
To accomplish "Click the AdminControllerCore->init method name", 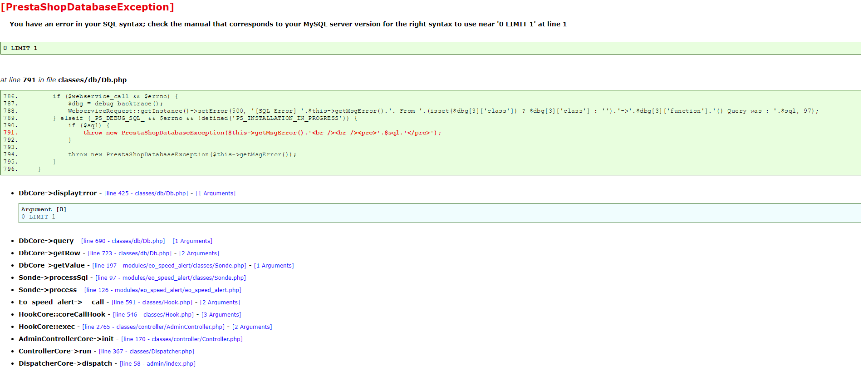I will [66, 339].
